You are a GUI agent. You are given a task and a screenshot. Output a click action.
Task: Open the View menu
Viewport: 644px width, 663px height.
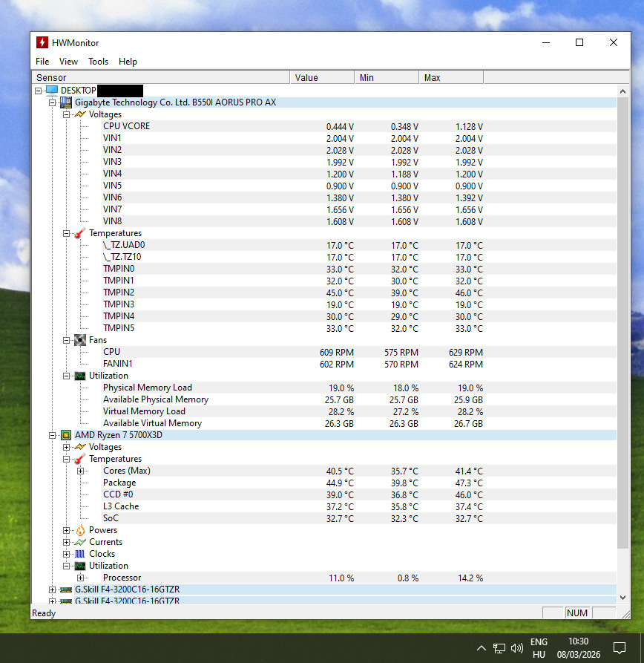point(68,62)
